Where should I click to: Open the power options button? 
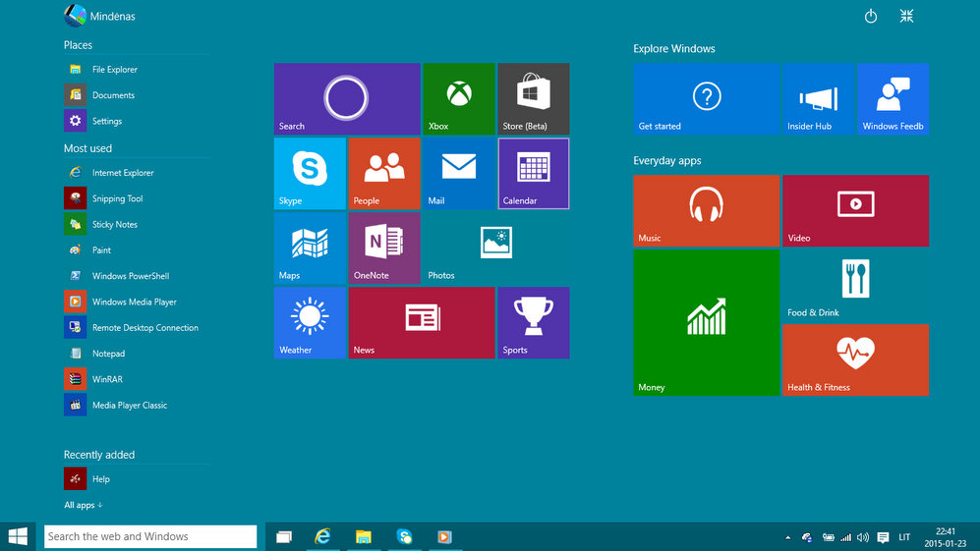870,17
